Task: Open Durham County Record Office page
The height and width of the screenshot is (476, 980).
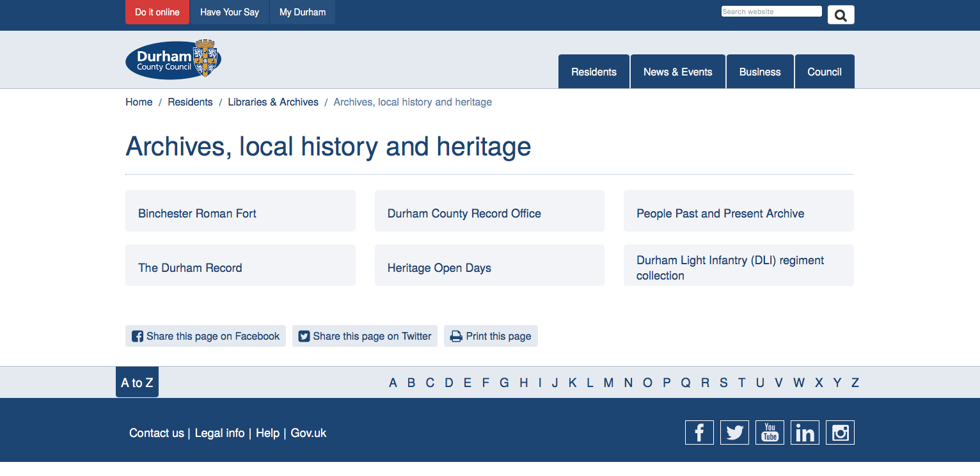Action: tap(489, 210)
